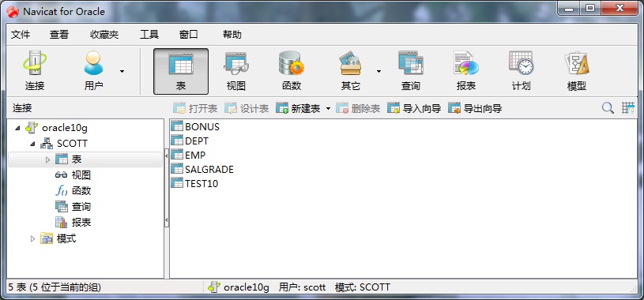Screen dimensions: 644x300
Task: Click status bar text '5 表 (5 位于当前的组)'
Action: 55,287
